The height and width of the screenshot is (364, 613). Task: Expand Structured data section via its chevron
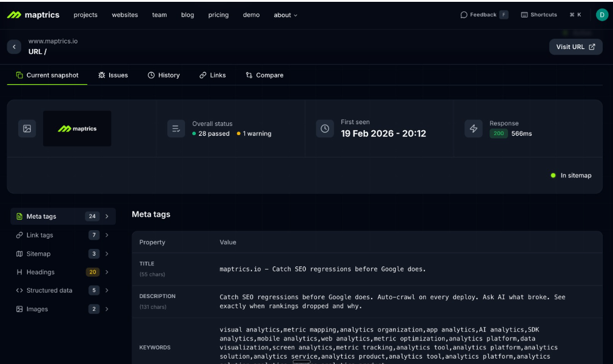pos(107,291)
